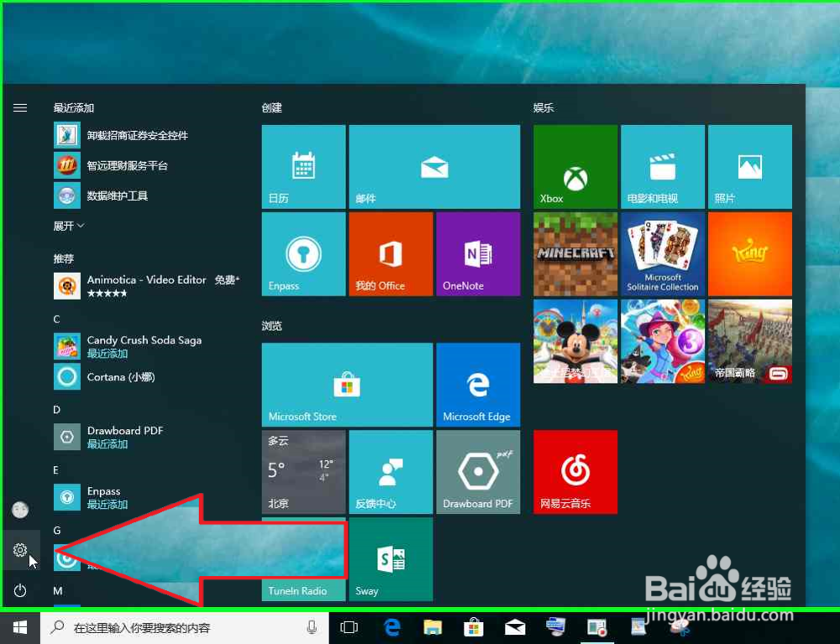Launch the Minecraft tile
This screenshot has width=840, height=644.
[x=575, y=254]
